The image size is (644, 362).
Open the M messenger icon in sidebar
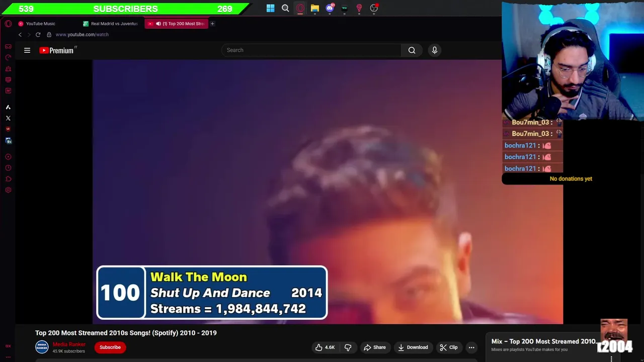pyautogui.click(x=8, y=91)
